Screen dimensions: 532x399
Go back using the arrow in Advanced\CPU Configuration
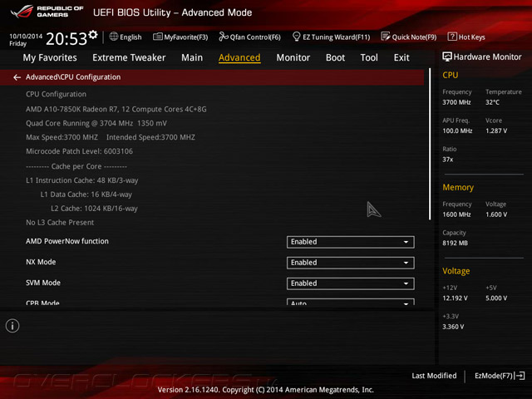click(x=17, y=77)
